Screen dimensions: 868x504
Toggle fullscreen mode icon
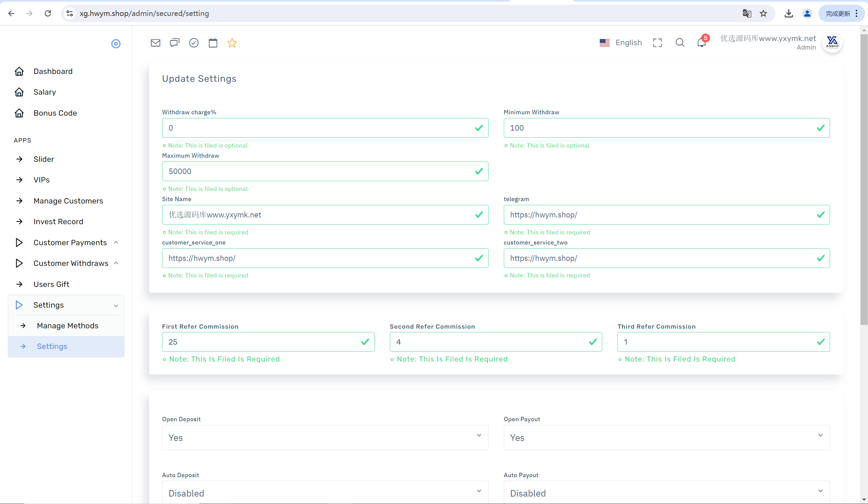pos(657,43)
